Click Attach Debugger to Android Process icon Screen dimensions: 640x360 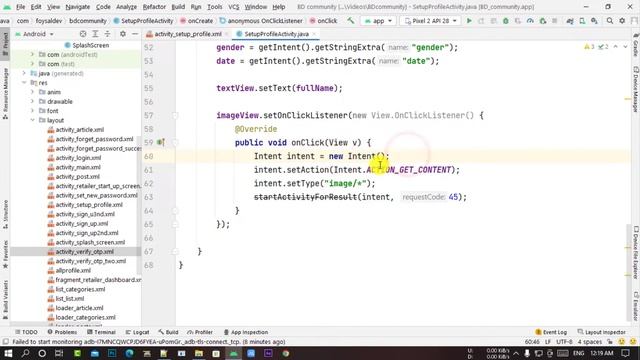coord(542,20)
